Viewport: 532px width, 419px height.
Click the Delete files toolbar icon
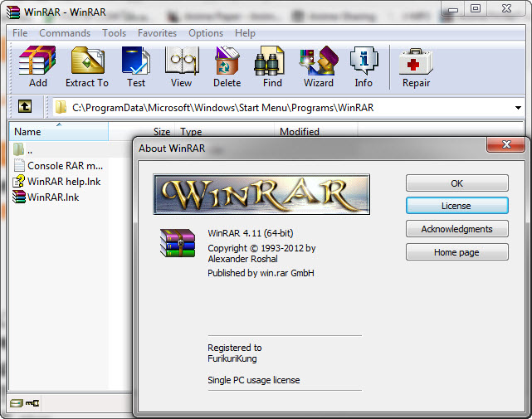tap(227, 67)
